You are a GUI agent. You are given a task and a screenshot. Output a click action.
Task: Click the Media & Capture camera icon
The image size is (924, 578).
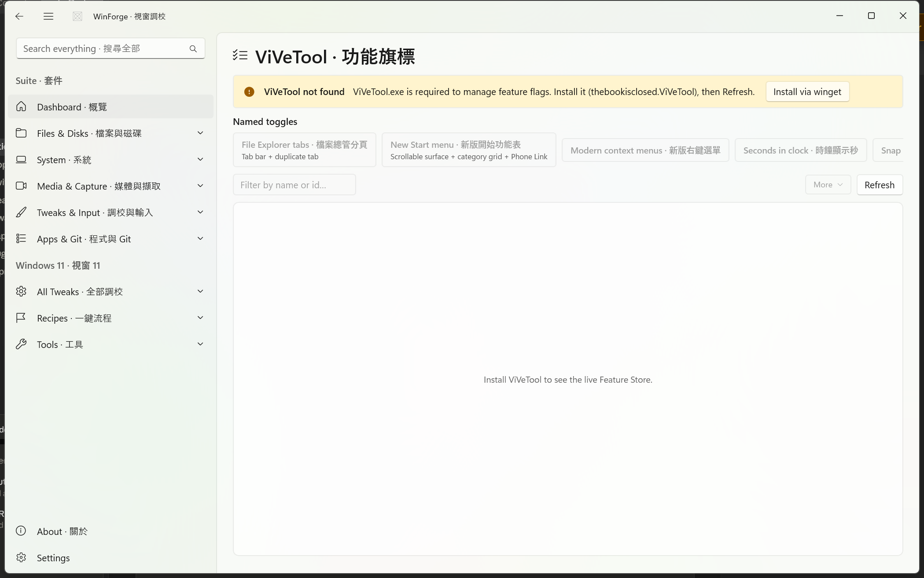(x=21, y=186)
